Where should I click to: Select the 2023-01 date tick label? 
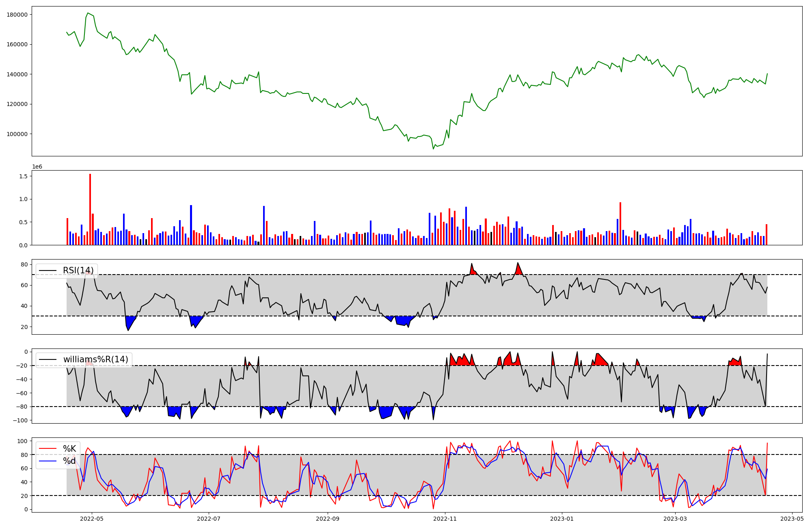tap(562, 519)
